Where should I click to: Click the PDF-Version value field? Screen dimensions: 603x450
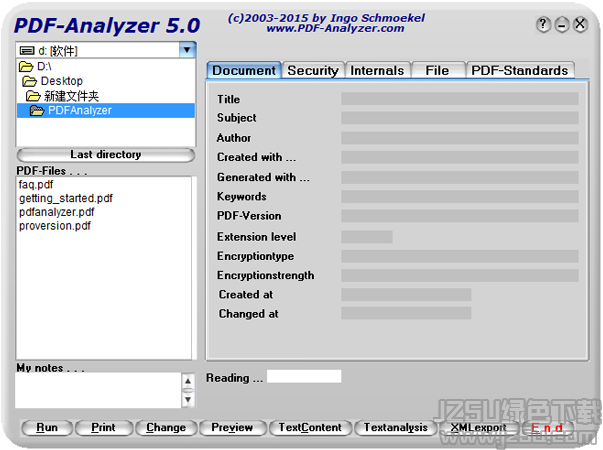(x=460, y=216)
